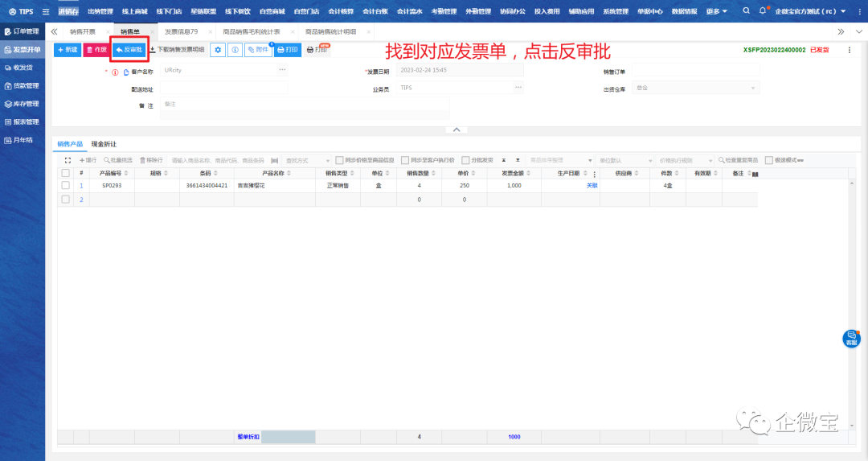Open settings gear in invoice toolbar
This screenshot has width=868, height=461.
pyautogui.click(x=218, y=50)
